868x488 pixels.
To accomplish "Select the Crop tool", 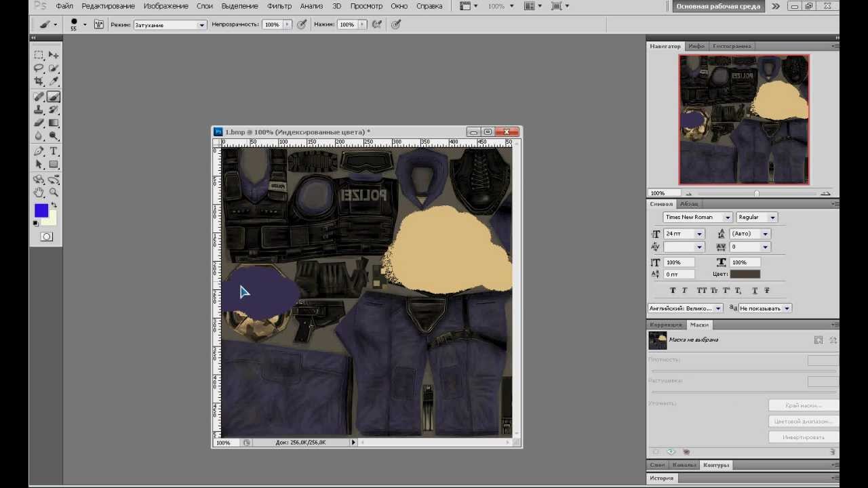I will pyautogui.click(x=39, y=81).
